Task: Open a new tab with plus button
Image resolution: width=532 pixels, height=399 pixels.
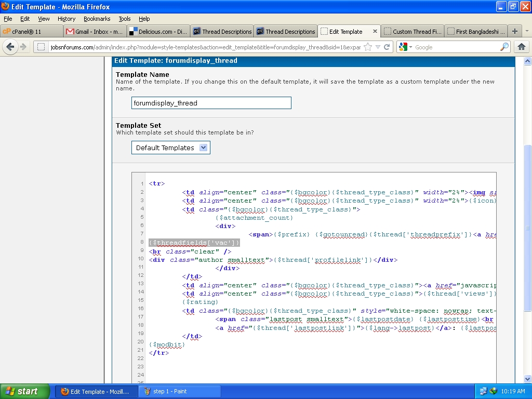Action: pos(514,31)
